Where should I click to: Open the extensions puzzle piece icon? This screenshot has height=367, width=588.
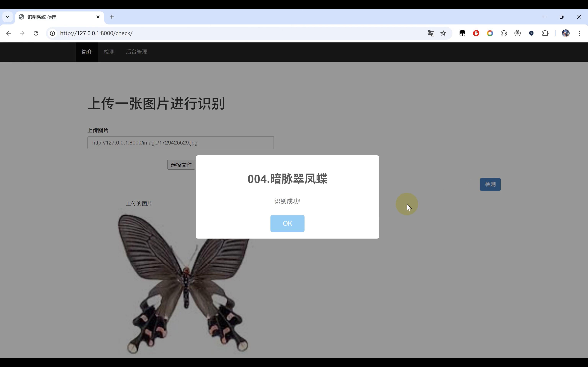[546, 33]
